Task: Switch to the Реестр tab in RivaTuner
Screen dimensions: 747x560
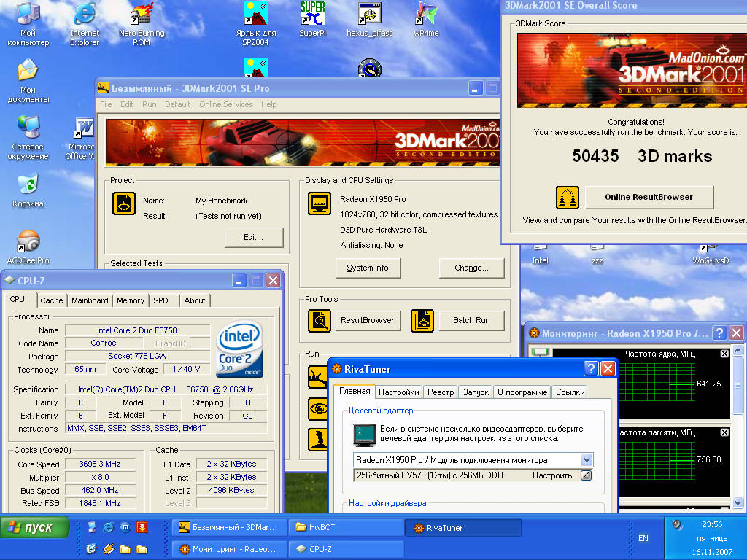Action: pyautogui.click(x=441, y=392)
